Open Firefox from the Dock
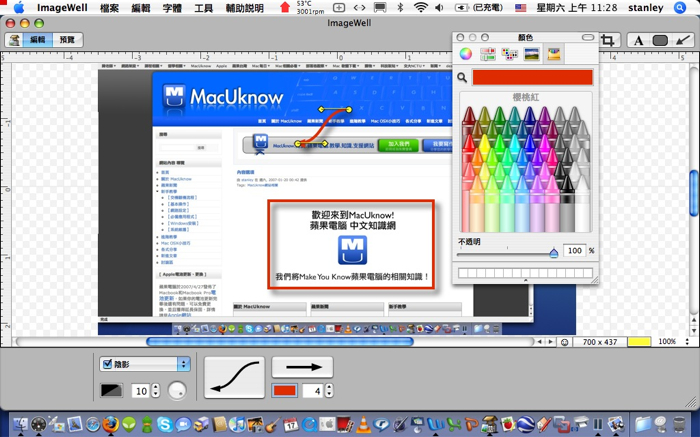 click(x=111, y=424)
